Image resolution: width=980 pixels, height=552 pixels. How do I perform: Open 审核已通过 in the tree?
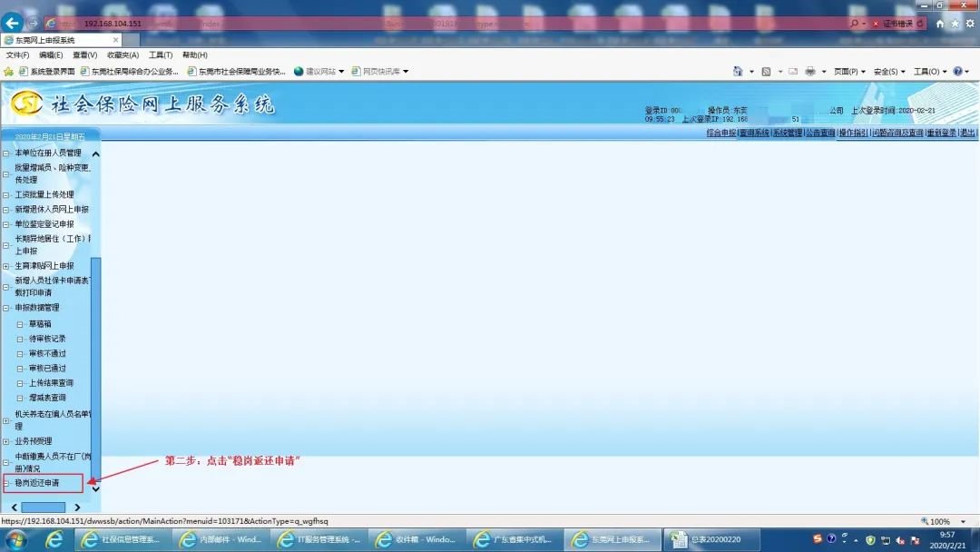click(47, 369)
